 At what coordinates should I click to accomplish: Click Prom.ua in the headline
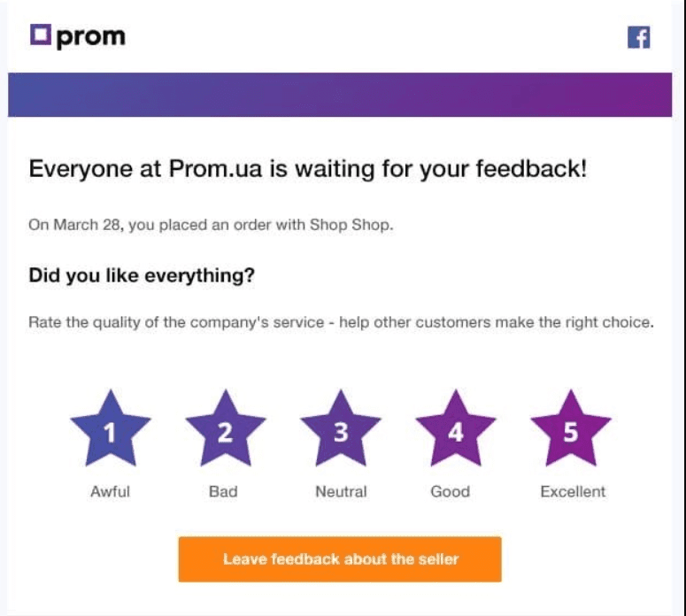coord(215,169)
